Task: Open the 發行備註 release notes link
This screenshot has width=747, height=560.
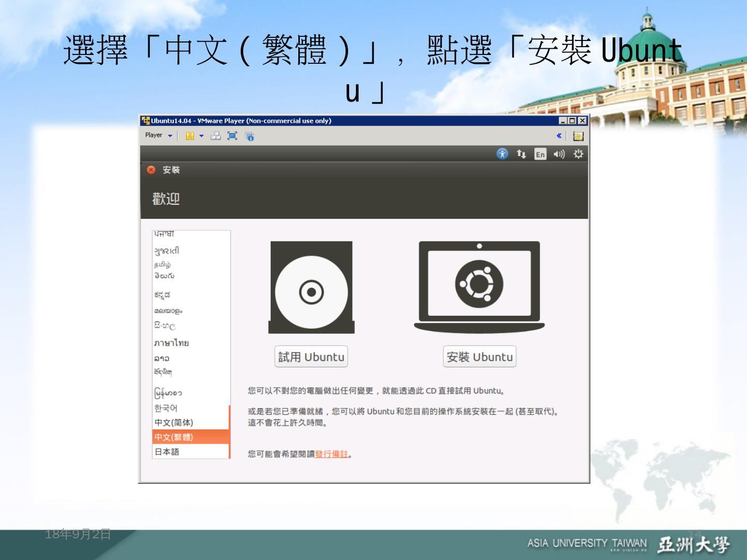Action: 331,454
